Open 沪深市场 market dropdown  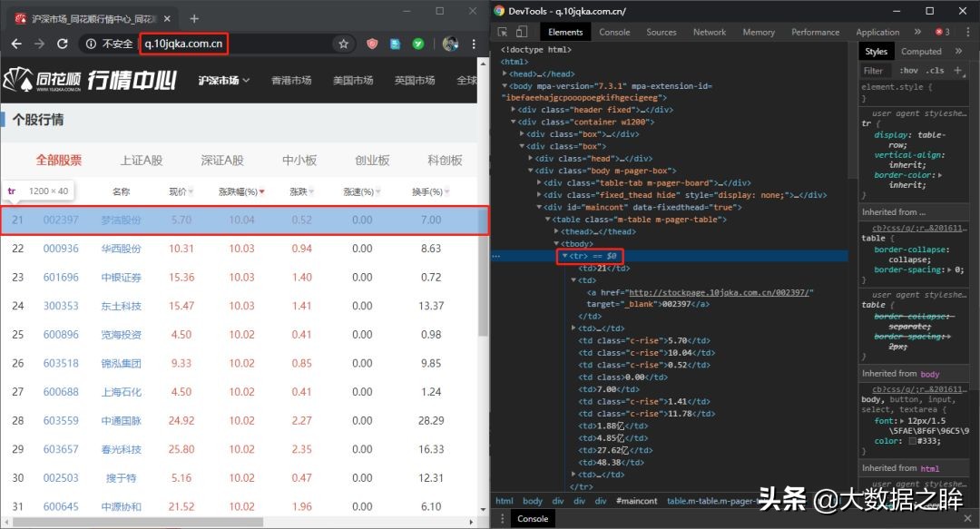224,80
